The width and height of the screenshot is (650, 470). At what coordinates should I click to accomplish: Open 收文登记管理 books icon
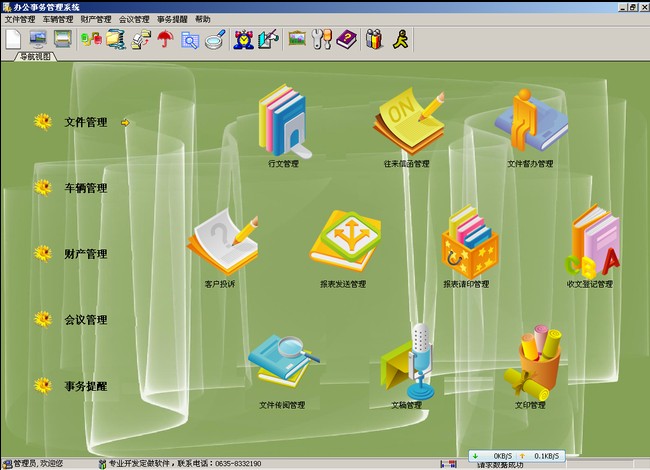[590, 241]
